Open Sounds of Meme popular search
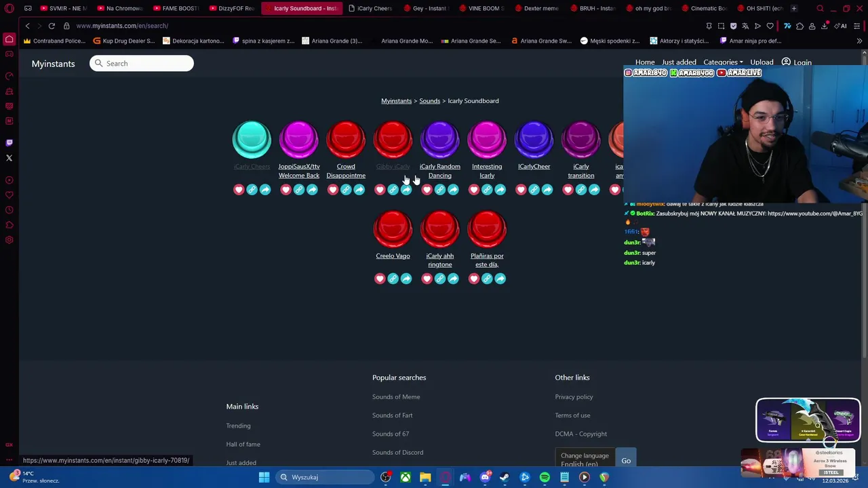The height and width of the screenshot is (488, 868). click(396, 396)
